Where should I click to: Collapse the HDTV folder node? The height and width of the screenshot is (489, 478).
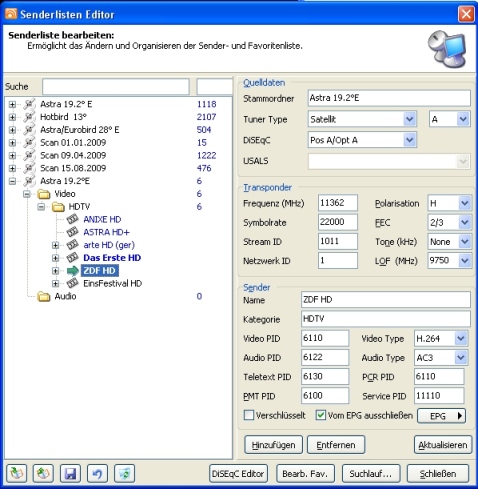[x=41, y=207]
